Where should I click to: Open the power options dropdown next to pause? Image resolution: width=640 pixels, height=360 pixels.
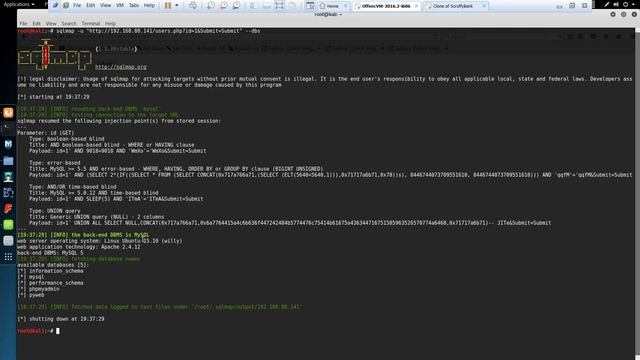coord(177,5)
